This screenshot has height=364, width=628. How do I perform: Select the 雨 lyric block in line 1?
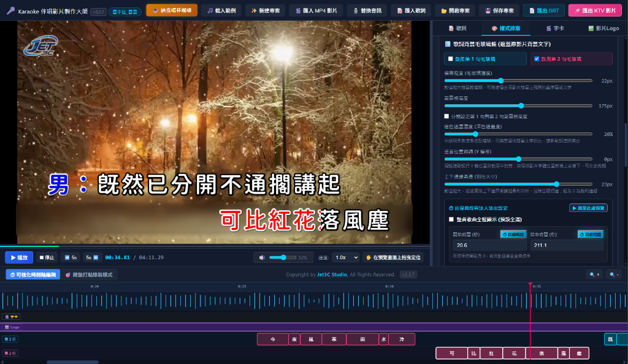click(x=362, y=339)
